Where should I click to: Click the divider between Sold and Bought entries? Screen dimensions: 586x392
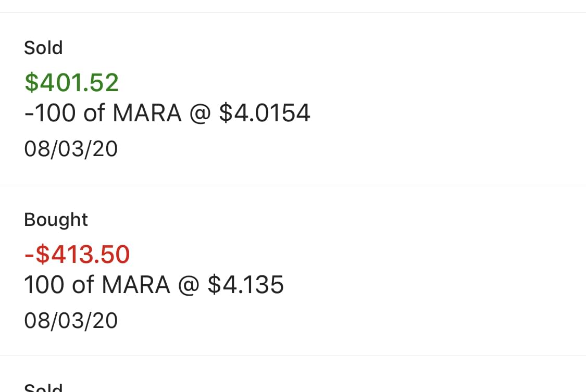click(x=293, y=184)
